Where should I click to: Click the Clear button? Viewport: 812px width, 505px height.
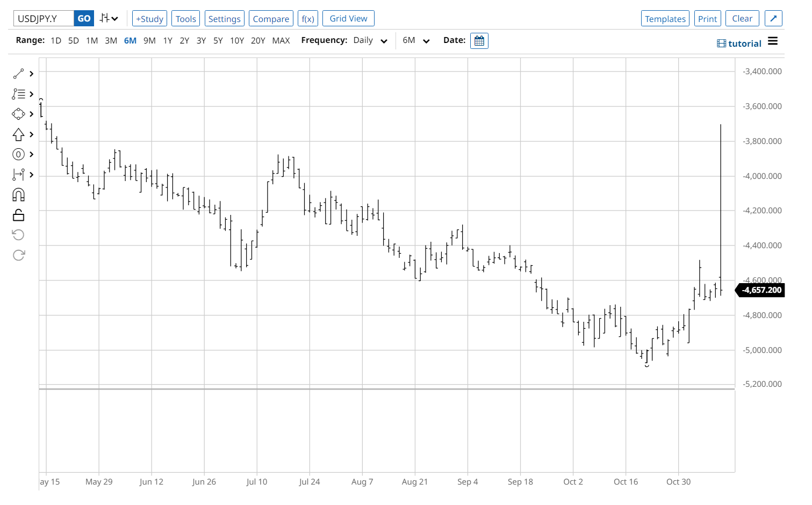742,18
